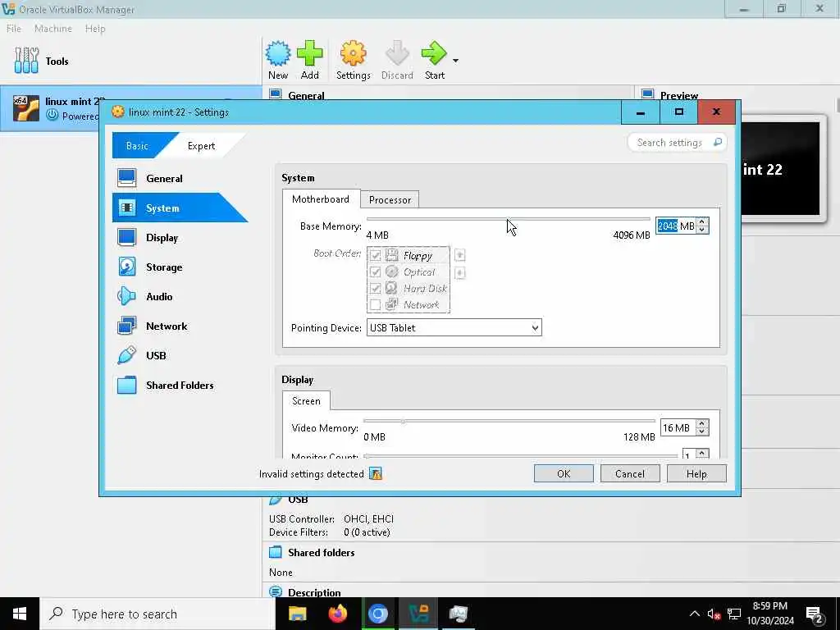Open the Shared Folders settings category
Screen dimensions: 840x630
tap(180, 385)
